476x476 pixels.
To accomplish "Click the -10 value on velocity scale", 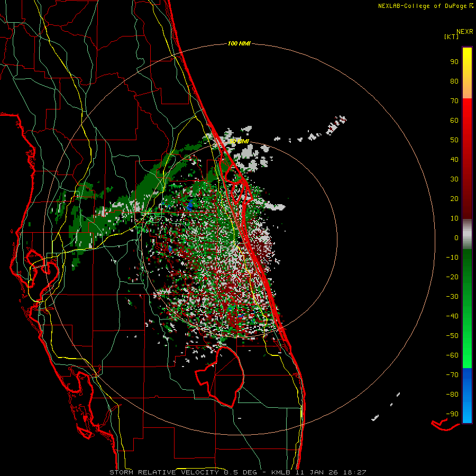I will point(452,258).
